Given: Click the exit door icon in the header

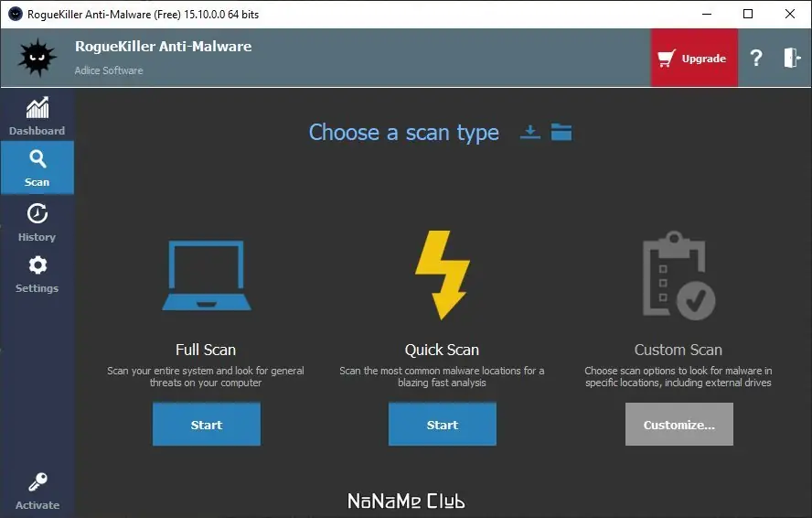Looking at the screenshot, I should click(791, 58).
